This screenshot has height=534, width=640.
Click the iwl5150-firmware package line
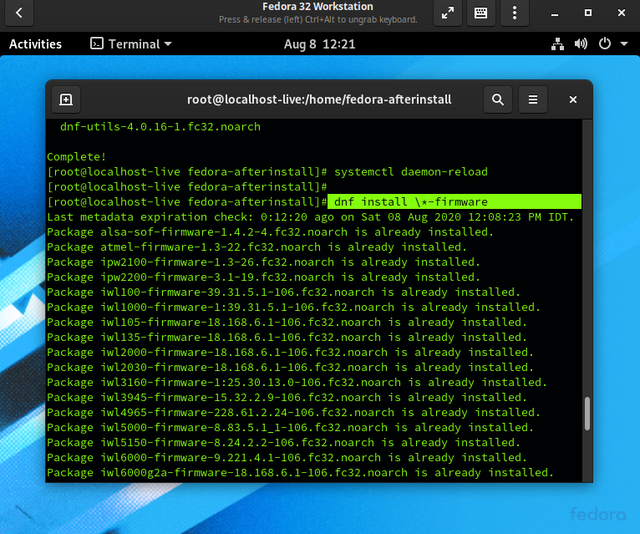(283, 443)
